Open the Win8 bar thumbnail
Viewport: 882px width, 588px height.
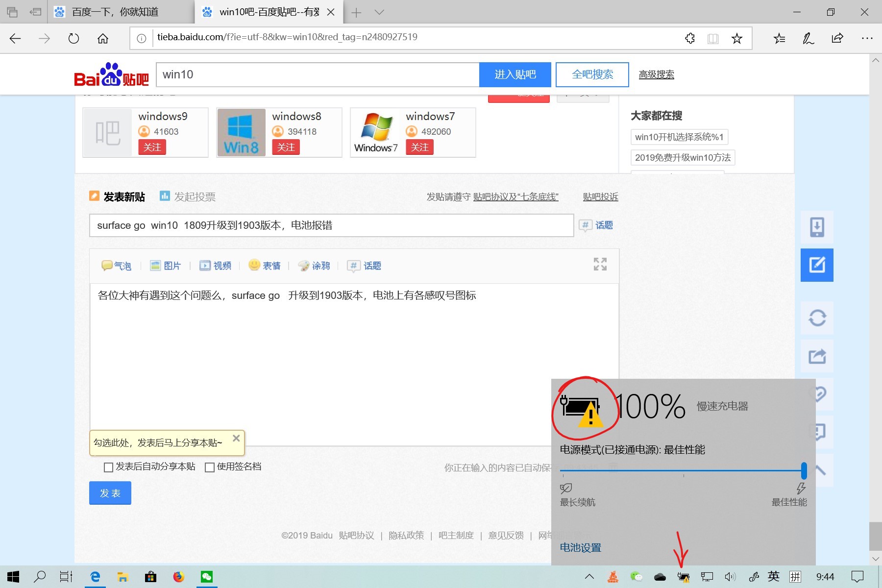point(241,132)
